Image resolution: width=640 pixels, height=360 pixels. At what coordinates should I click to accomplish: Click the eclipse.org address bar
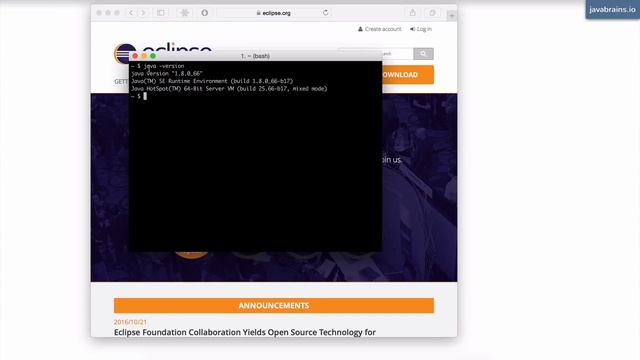click(x=273, y=13)
